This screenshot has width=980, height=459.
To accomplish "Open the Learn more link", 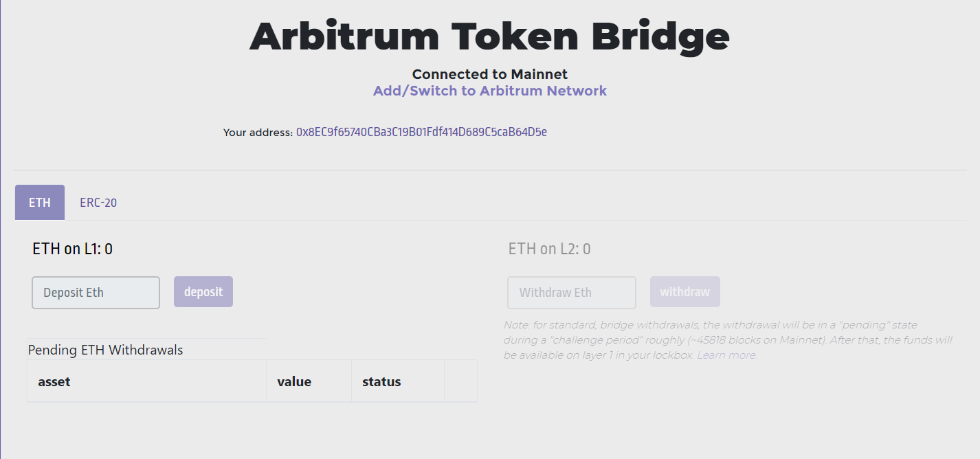I will pos(727,355).
